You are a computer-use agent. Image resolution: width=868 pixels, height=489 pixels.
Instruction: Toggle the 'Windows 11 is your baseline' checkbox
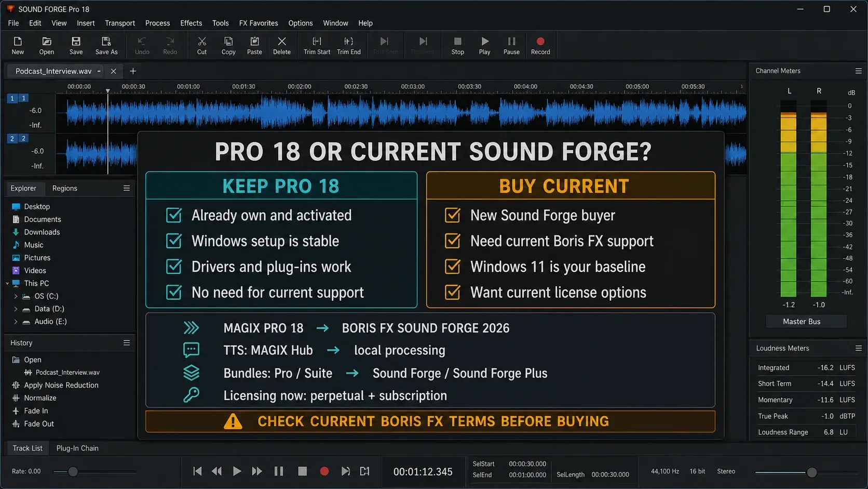pyautogui.click(x=453, y=267)
